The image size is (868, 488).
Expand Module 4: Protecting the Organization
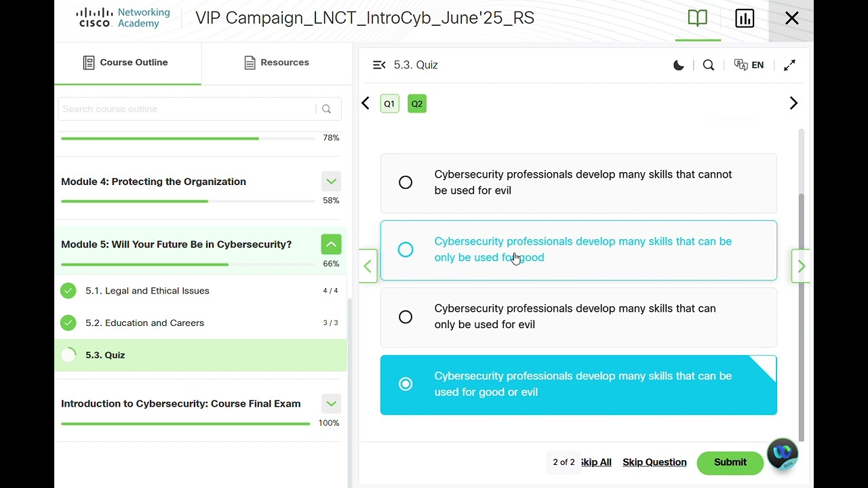(331, 182)
